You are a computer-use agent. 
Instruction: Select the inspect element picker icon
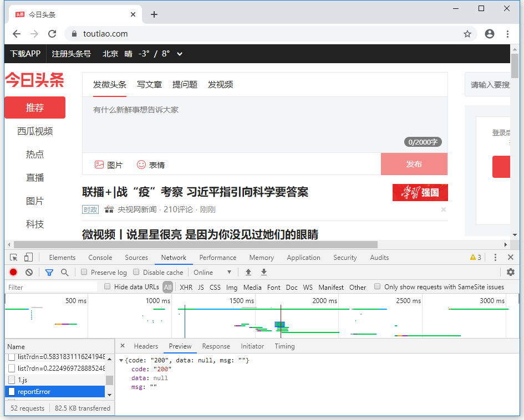(x=14, y=258)
